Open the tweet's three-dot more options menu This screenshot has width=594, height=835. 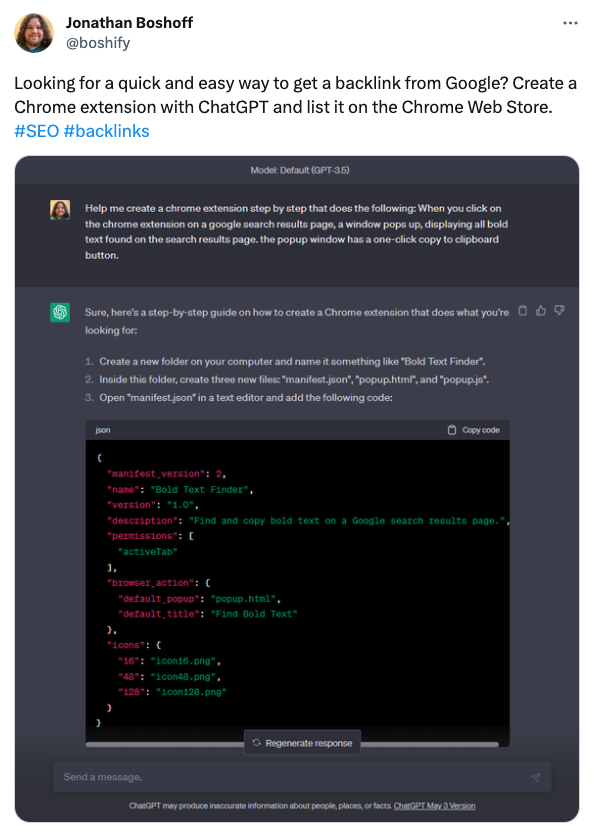coord(570,23)
